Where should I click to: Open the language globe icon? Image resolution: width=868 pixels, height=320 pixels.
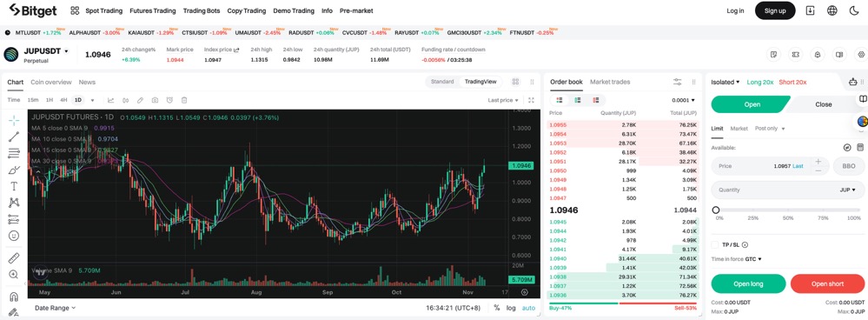(832, 10)
